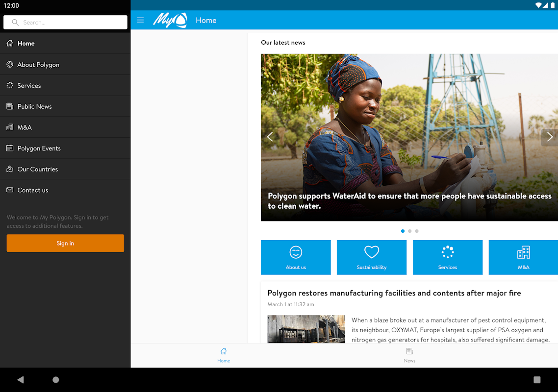Select the second carousel dot indicator

pos(409,231)
